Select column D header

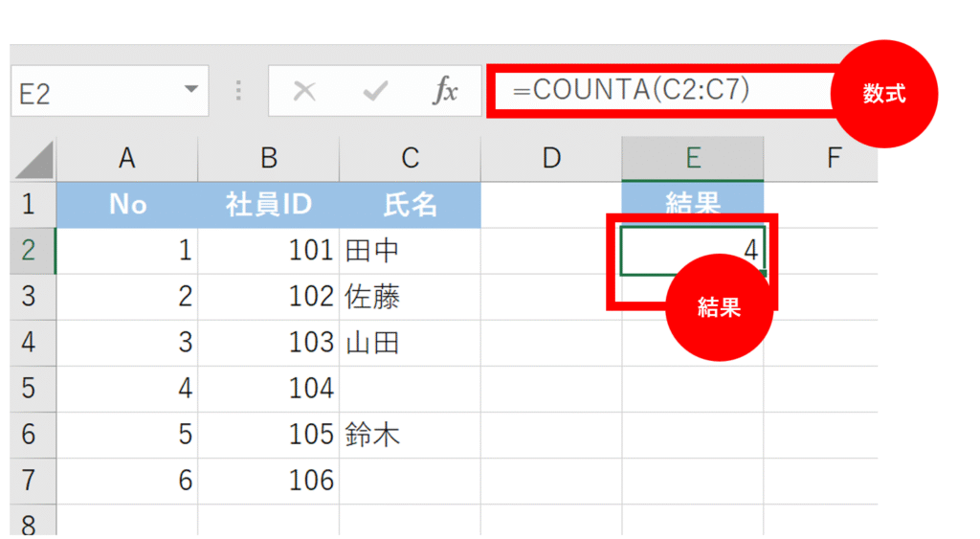tap(551, 158)
